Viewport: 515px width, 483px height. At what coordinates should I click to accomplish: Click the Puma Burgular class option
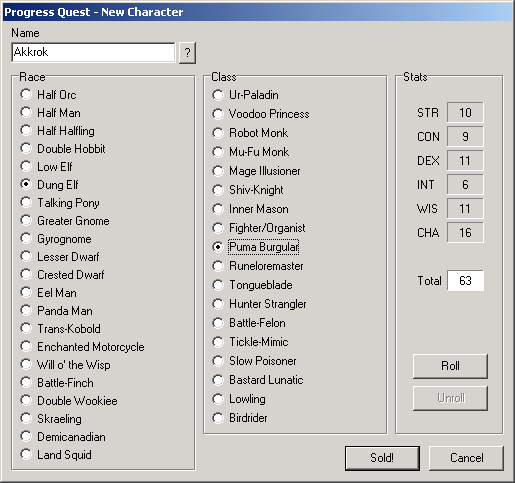coord(256,247)
